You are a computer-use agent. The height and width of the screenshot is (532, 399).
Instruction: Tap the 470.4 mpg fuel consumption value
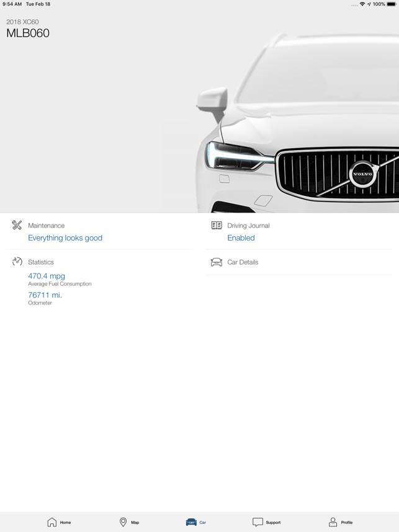click(x=47, y=276)
